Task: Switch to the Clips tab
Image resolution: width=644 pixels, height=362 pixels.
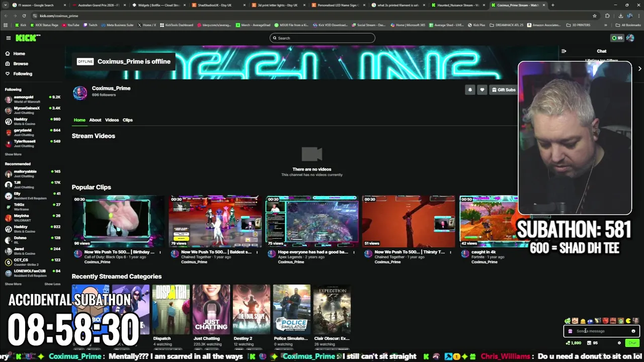Action: pyautogui.click(x=128, y=120)
